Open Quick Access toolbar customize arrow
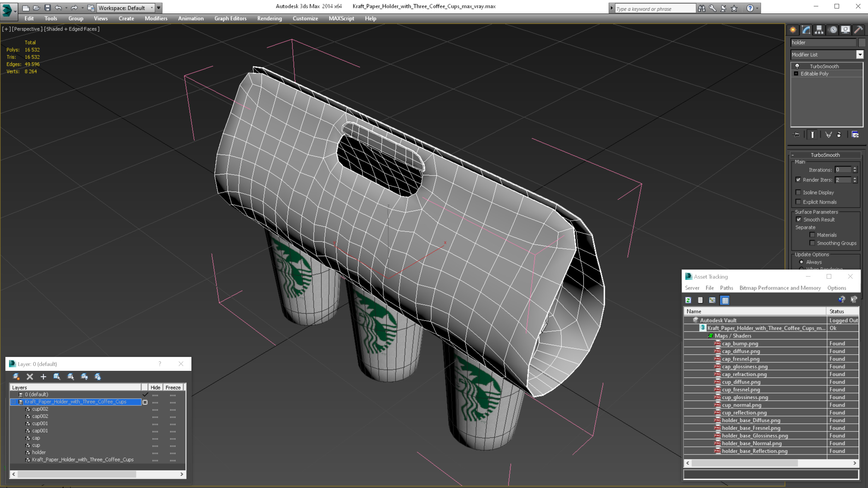Viewport: 868px width, 488px height. coord(159,8)
